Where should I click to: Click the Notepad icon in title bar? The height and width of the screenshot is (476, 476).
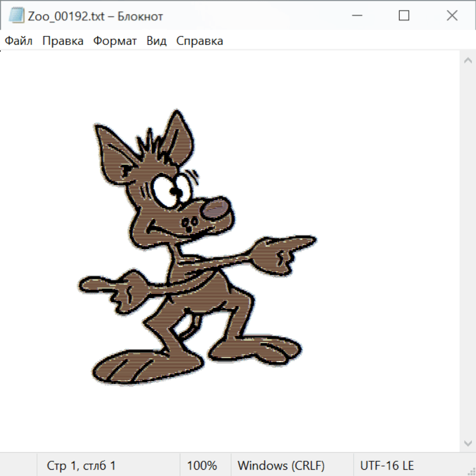pos(16,16)
